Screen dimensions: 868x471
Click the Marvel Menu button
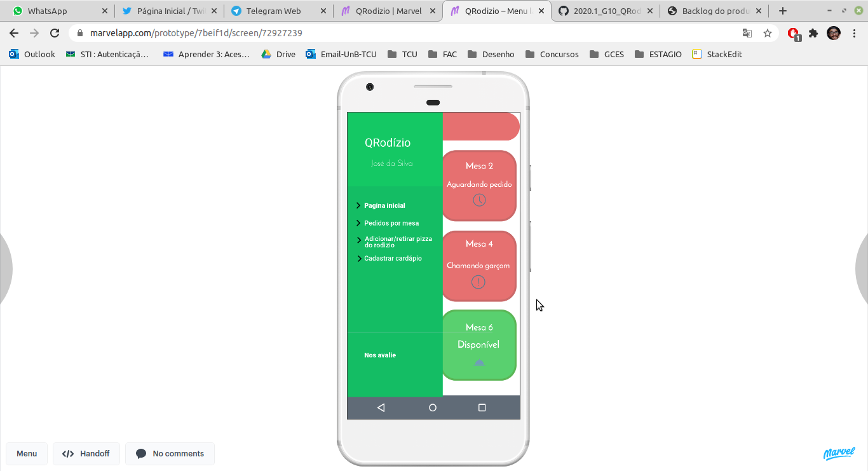(27, 454)
